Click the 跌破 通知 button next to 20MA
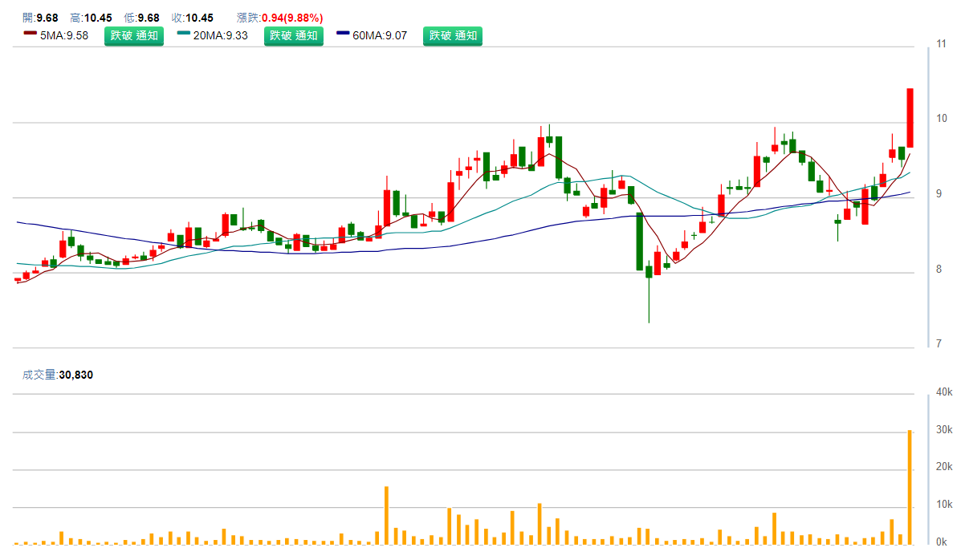 tap(294, 35)
